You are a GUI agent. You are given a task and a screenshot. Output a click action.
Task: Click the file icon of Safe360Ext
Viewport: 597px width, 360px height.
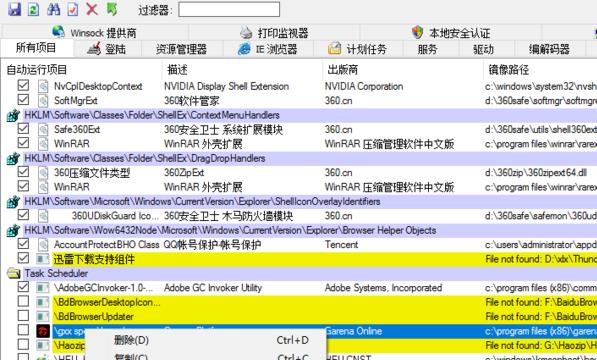[x=43, y=130]
